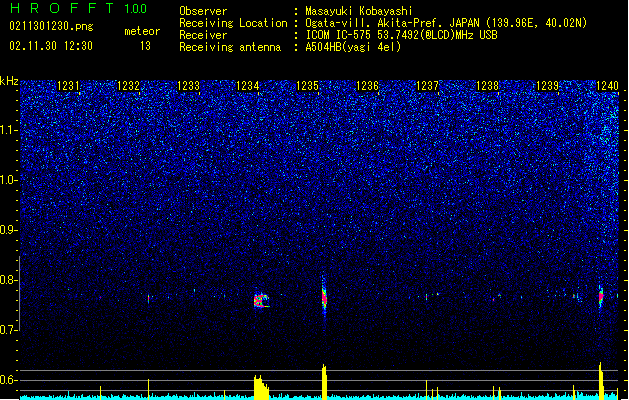The width and height of the screenshot is (629, 400).
Task: Click the 0.7 frequency axis label
Action: (9, 330)
